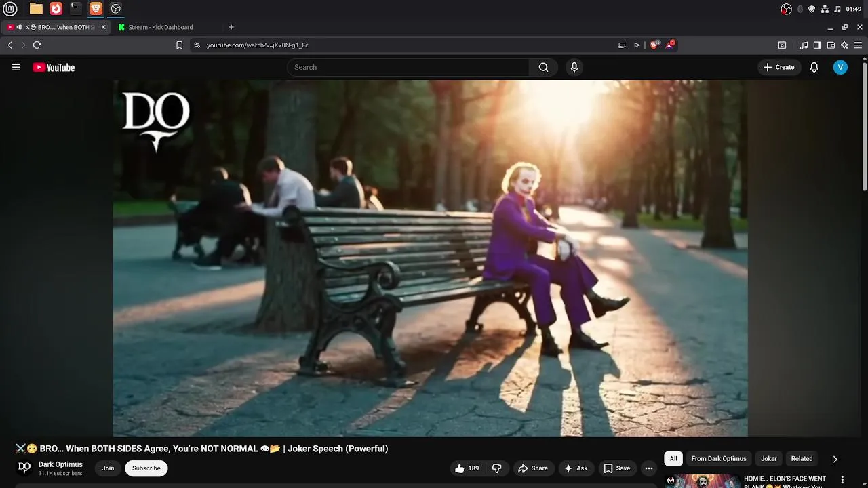This screenshot has width=868, height=488.
Task: Reload the current page
Action: (37, 45)
